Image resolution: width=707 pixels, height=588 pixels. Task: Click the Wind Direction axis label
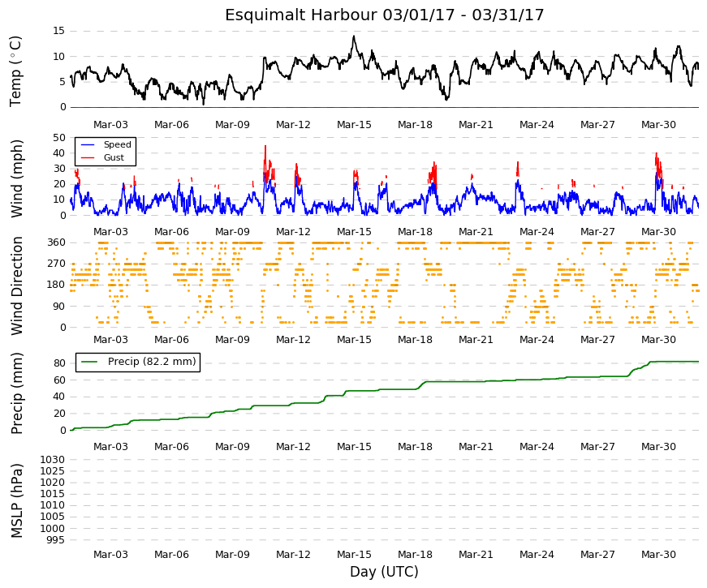[x=15, y=286]
